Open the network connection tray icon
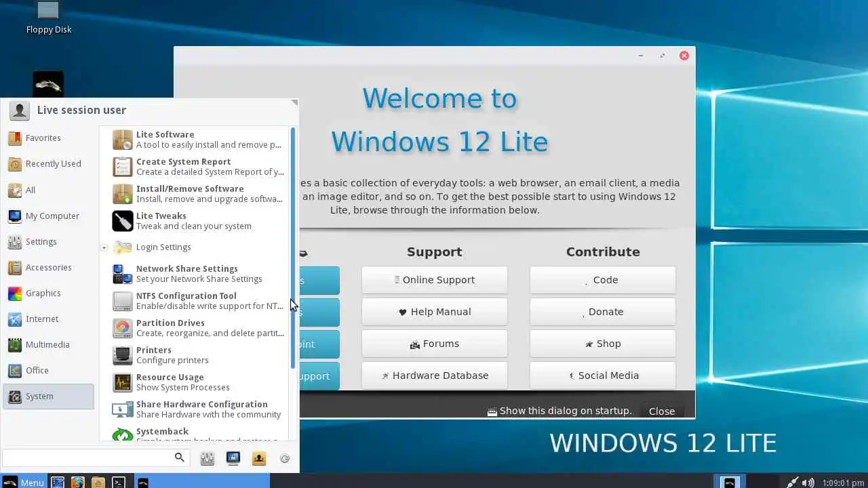This screenshot has width=868, height=488. coord(793,483)
